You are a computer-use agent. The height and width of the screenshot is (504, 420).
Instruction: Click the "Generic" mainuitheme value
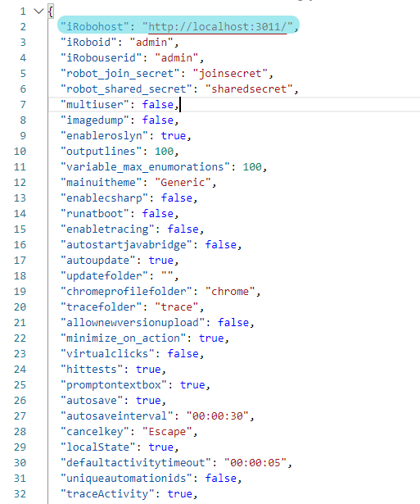point(183,183)
